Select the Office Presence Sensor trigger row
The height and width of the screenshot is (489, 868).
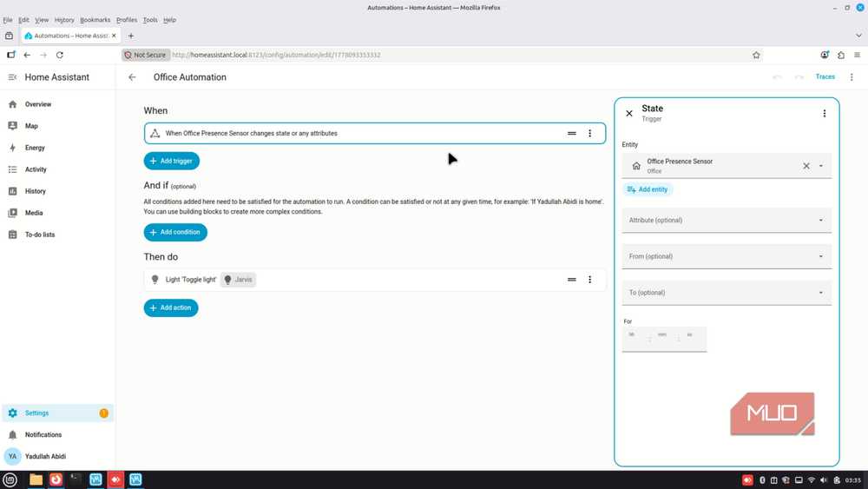375,134
